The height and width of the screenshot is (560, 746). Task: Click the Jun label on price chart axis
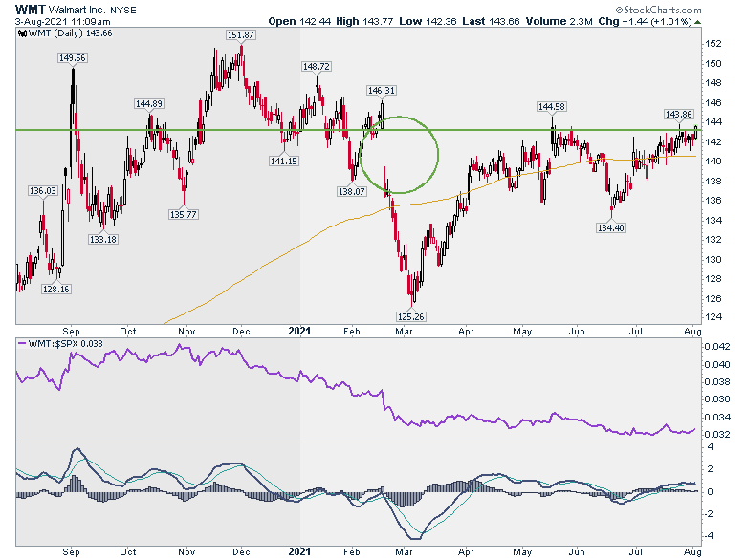pos(577,331)
